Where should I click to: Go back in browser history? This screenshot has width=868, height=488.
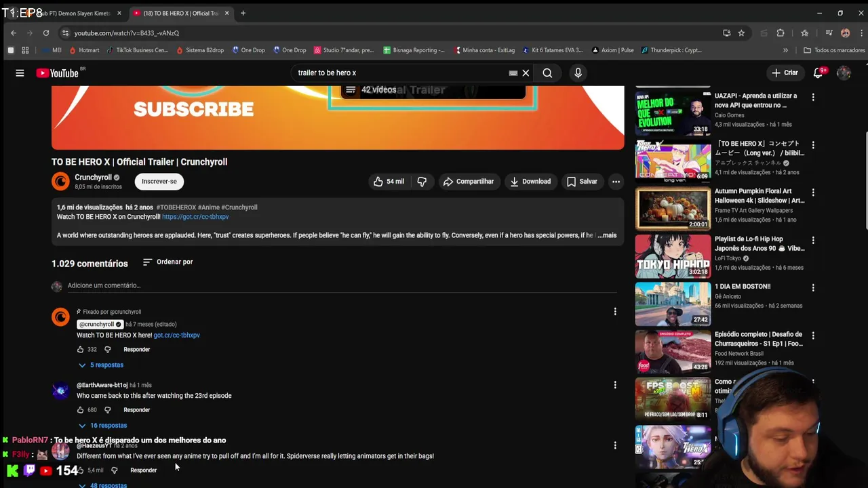click(14, 33)
